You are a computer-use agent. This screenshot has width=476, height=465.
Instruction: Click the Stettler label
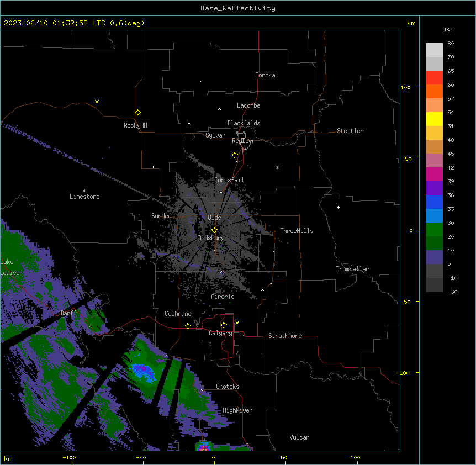click(350, 131)
